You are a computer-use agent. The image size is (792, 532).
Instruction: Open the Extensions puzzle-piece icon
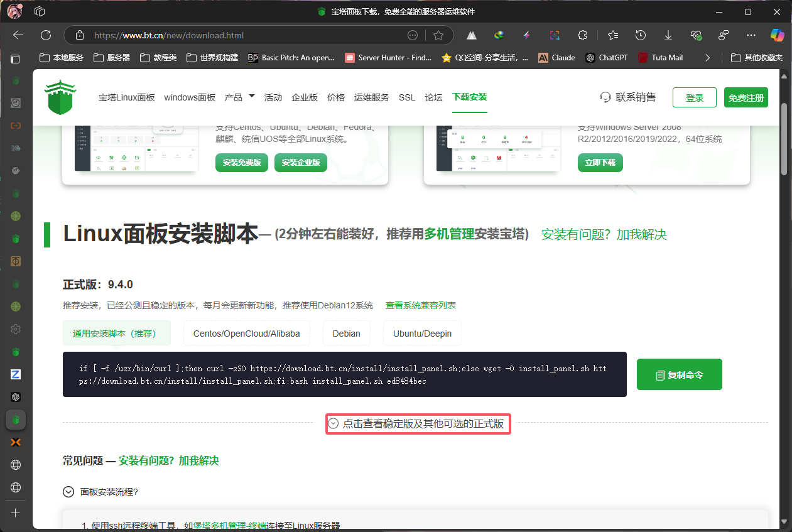pos(582,35)
